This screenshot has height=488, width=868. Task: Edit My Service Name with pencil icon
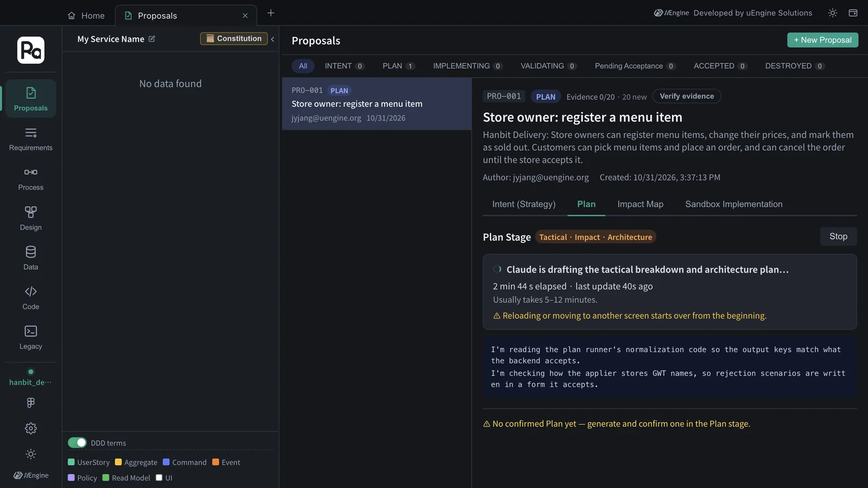(x=152, y=39)
